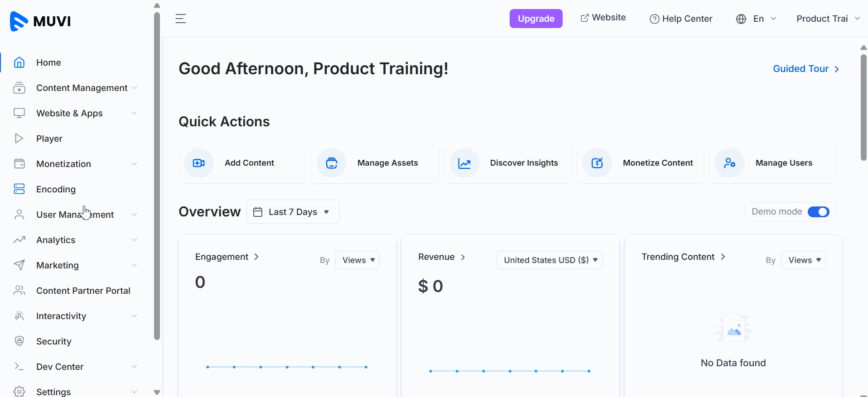Click the Marketing paper-plane icon
Viewport: 868px width, 397px height.
tap(19, 265)
